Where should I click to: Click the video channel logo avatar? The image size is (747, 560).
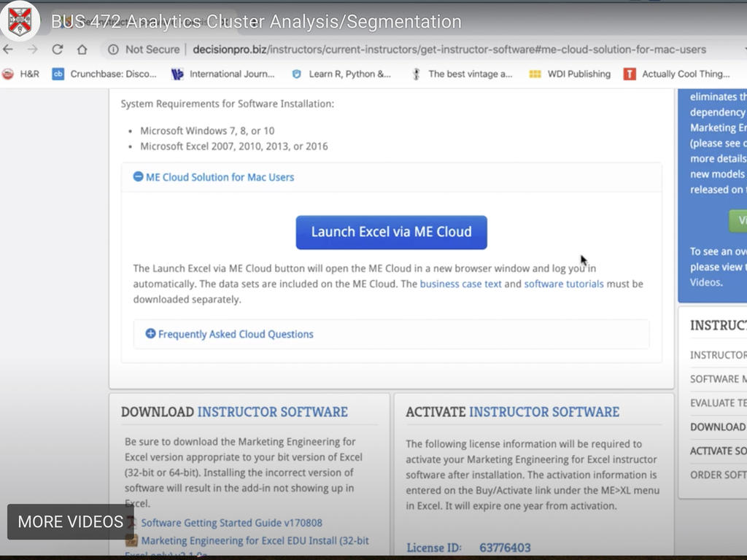coord(20,21)
